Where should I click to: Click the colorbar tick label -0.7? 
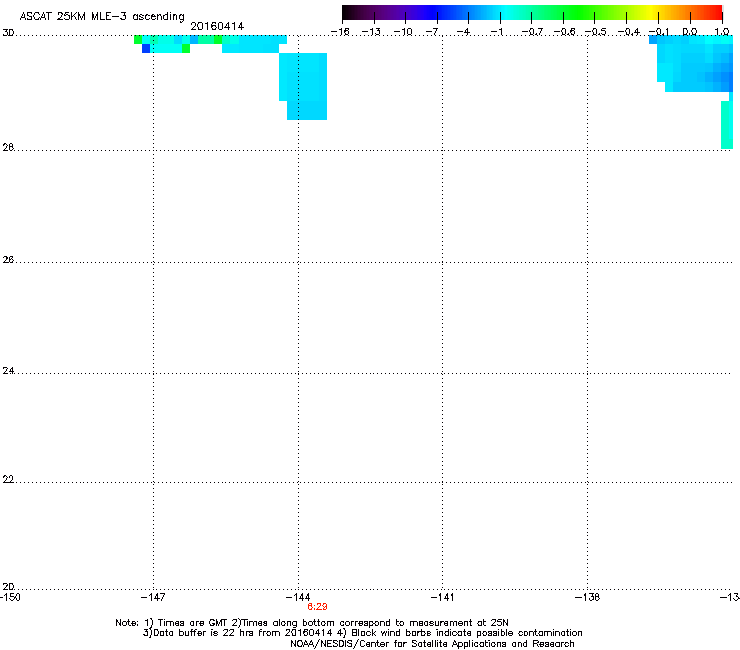[x=532, y=32]
